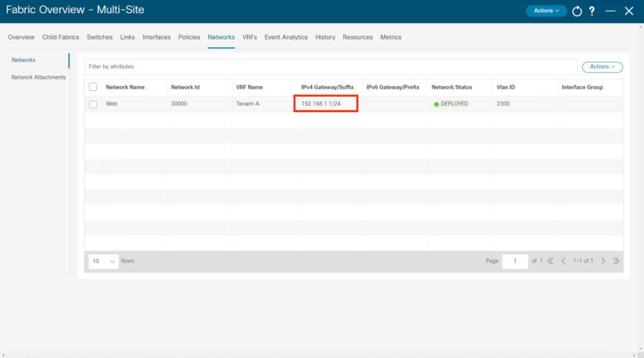The image size is (644, 358).
Task: Click the DEPLOYED status badge
Action: pos(451,104)
